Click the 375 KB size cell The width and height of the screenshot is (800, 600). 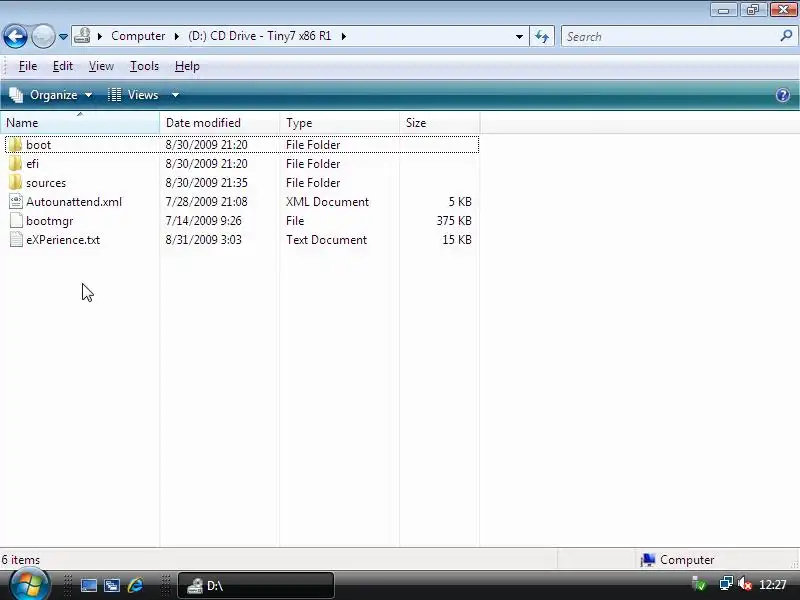[454, 220]
